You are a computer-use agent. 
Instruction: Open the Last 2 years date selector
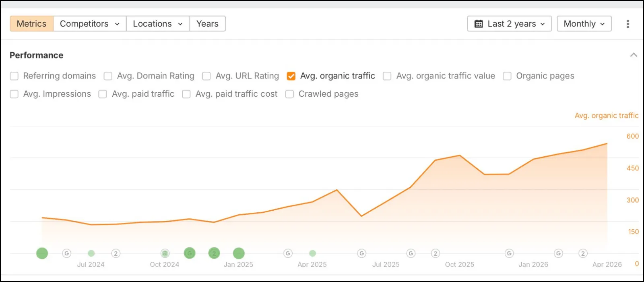(509, 24)
